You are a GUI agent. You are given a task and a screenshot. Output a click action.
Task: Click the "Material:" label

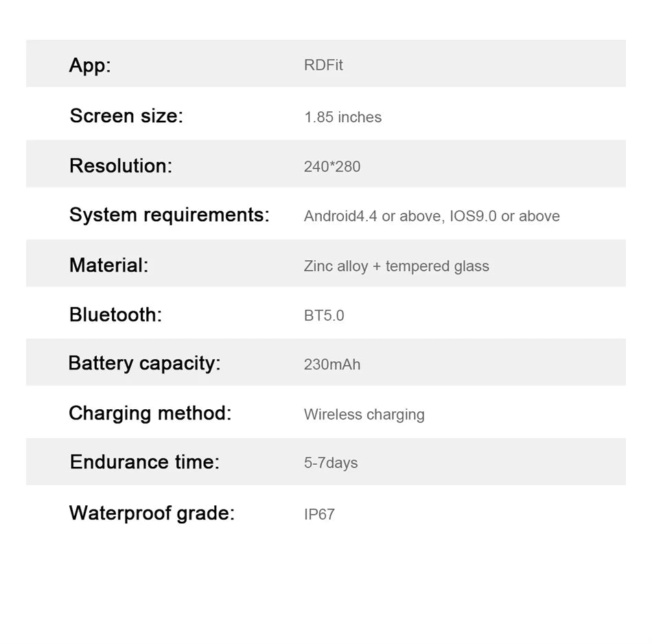(x=108, y=265)
